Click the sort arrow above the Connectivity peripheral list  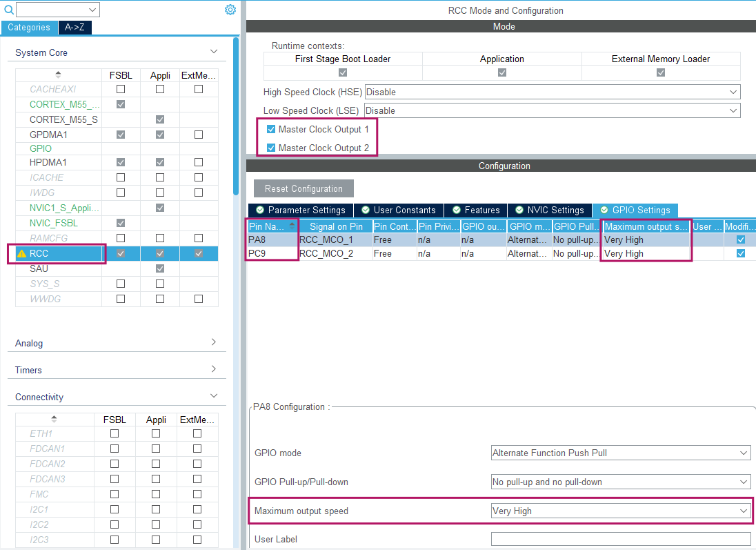[54, 419]
